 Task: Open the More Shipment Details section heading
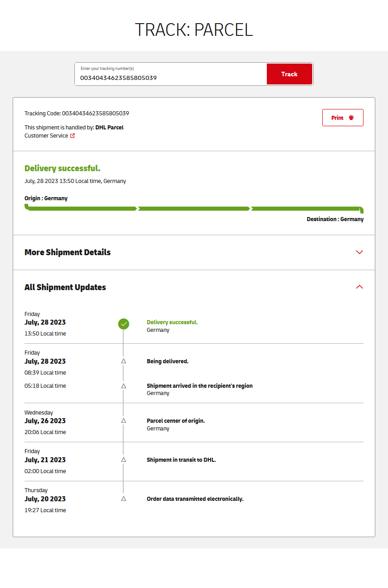click(68, 252)
